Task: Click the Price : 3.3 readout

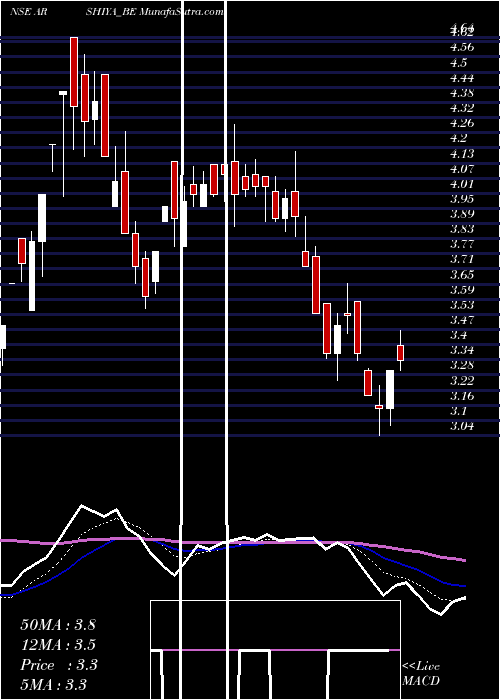Action: 59,665
